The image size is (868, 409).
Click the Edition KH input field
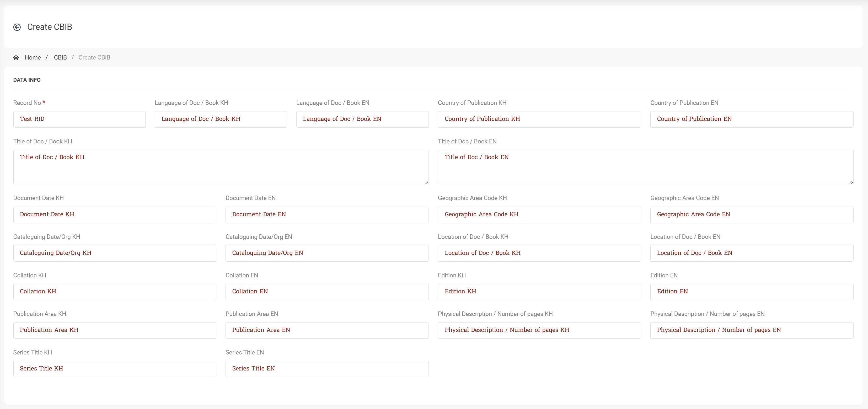(539, 292)
